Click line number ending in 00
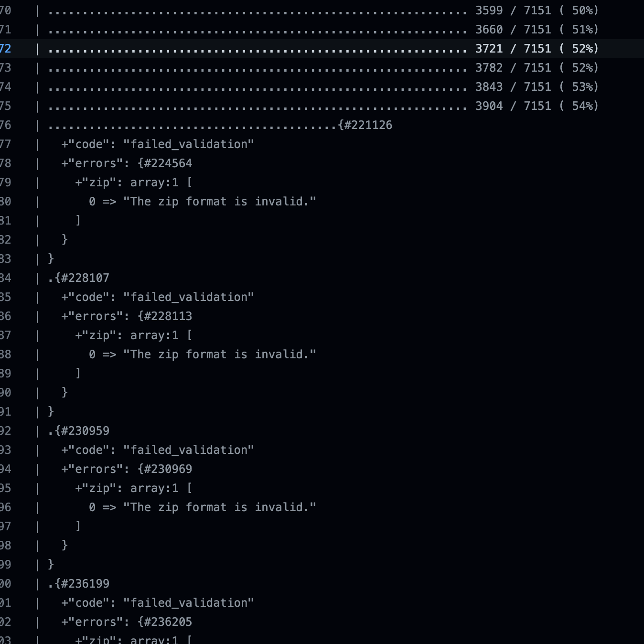This screenshot has width=644, height=644. tap(5, 584)
